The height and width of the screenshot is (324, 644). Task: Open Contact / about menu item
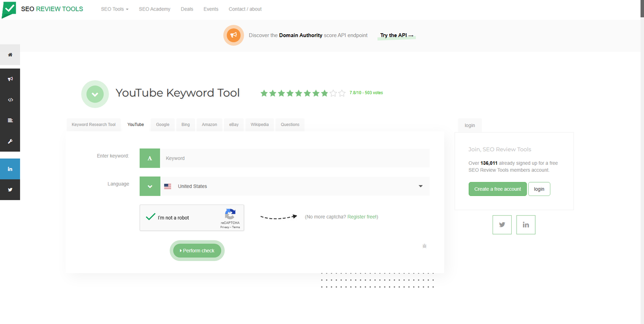[x=245, y=9]
